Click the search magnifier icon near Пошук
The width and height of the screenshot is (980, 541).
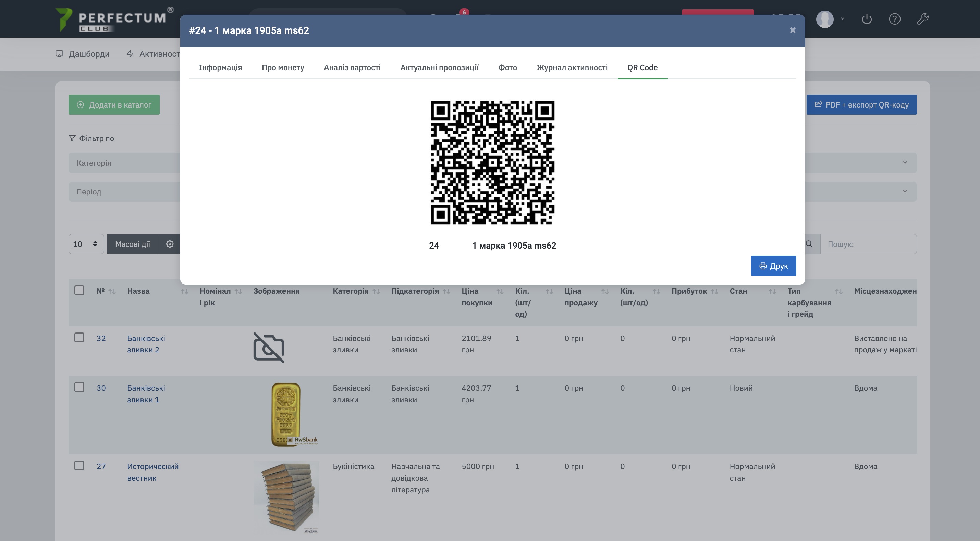coord(809,244)
